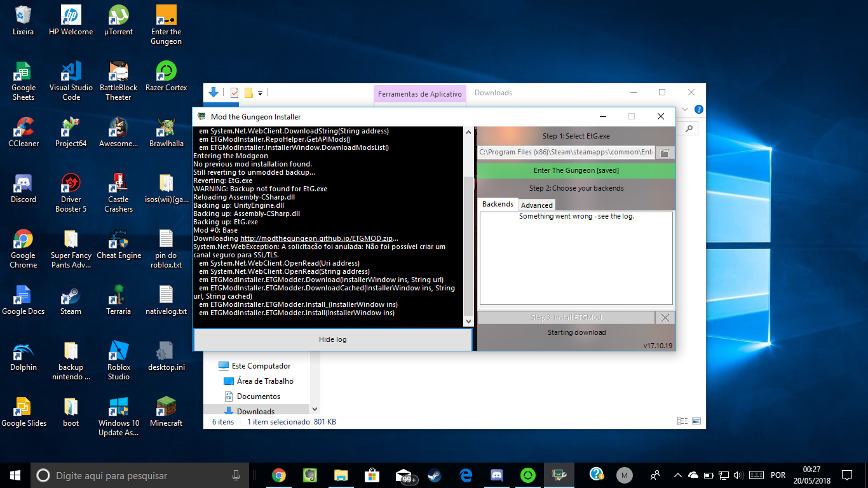This screenshot has width=868, height=488.
Task: Open Microsoft Store from the taskbar
Action: pyautogui.click(x=372, y=475)
